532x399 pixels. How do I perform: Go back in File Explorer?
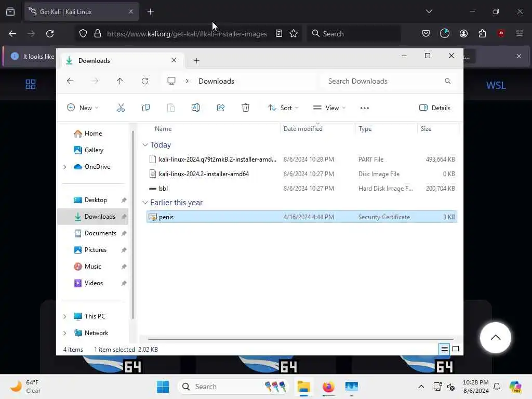[x=70, y=81]
